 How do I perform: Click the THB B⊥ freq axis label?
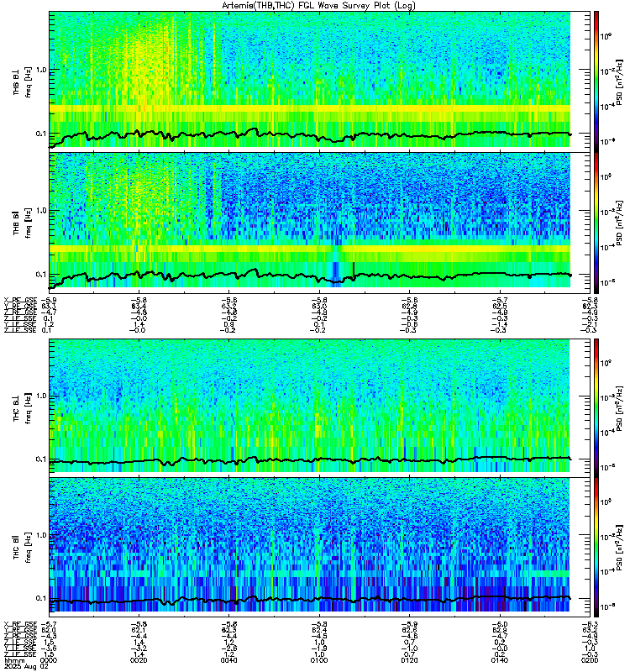(23, 81)
